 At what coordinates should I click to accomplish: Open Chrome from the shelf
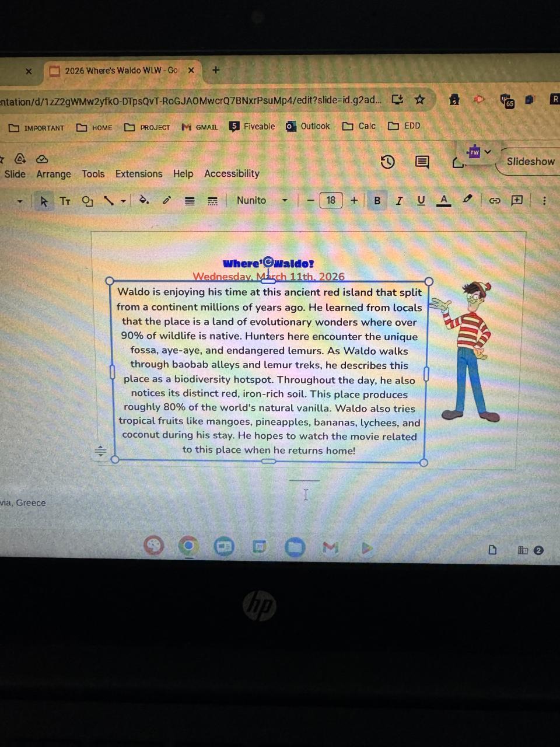(x=188, y=547)
